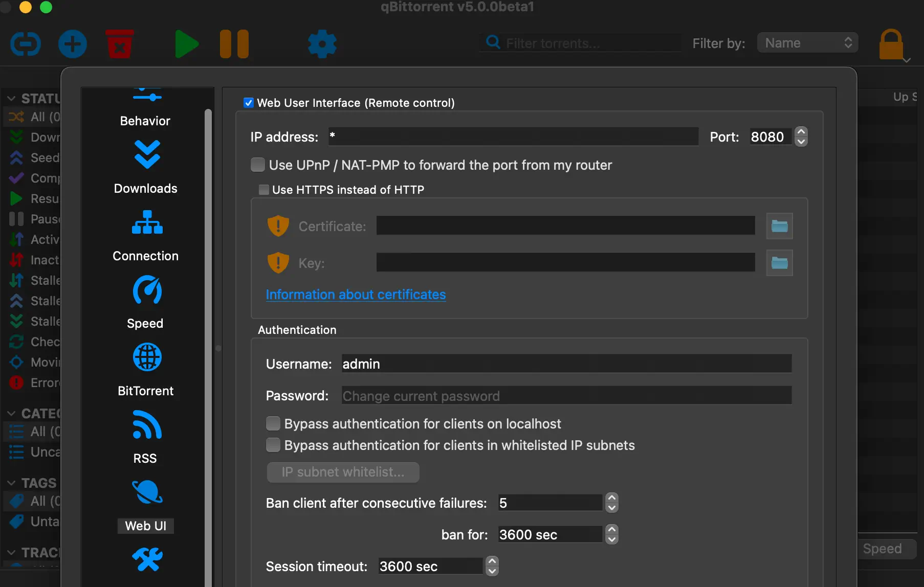Screen dimensions: 924x587
Task: Collapse the CATEGORIES filter section
Action: coord(11,413)
